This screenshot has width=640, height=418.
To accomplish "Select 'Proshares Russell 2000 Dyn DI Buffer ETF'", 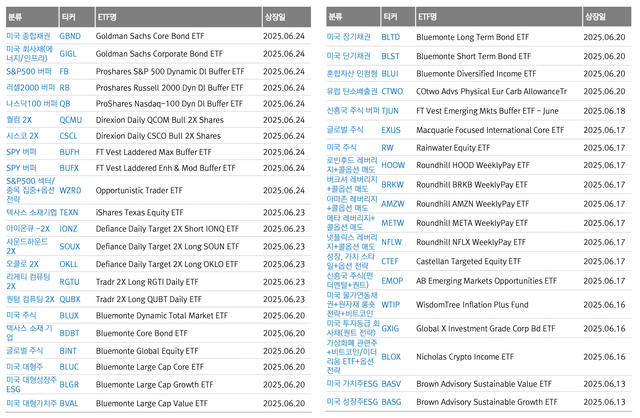I will pos(169,88).
